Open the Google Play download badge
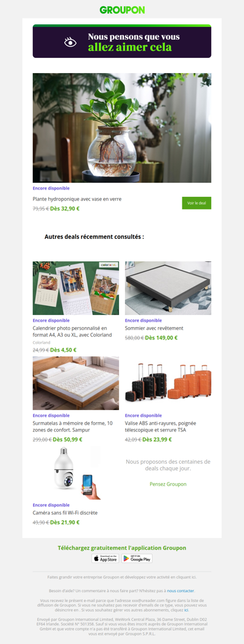The image size is (244, 644). pos(137,558)
